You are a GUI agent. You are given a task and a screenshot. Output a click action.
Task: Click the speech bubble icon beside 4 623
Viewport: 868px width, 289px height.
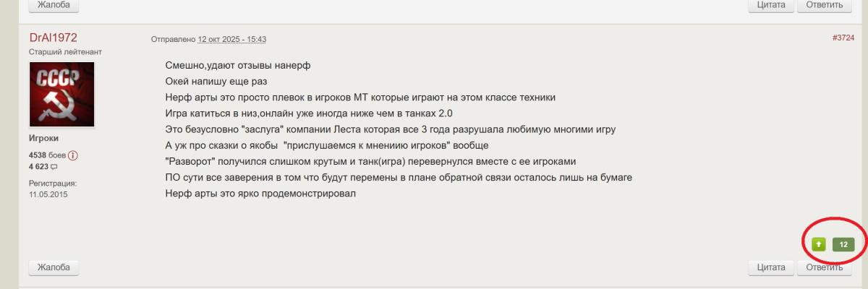tap(54, 167)
